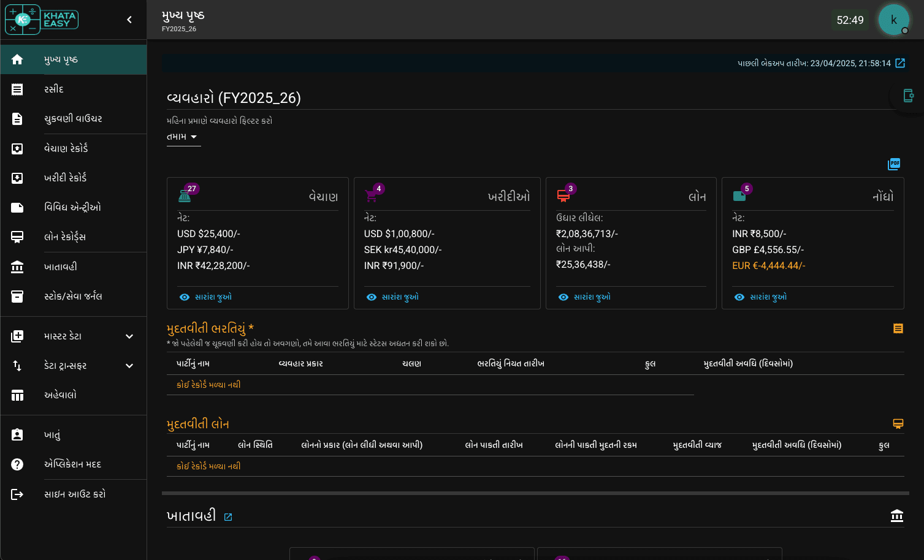Click the લોન પાકતી તારીખ column header
The image size is (924, 560).
pyautogui.click(x=494, y=445)
